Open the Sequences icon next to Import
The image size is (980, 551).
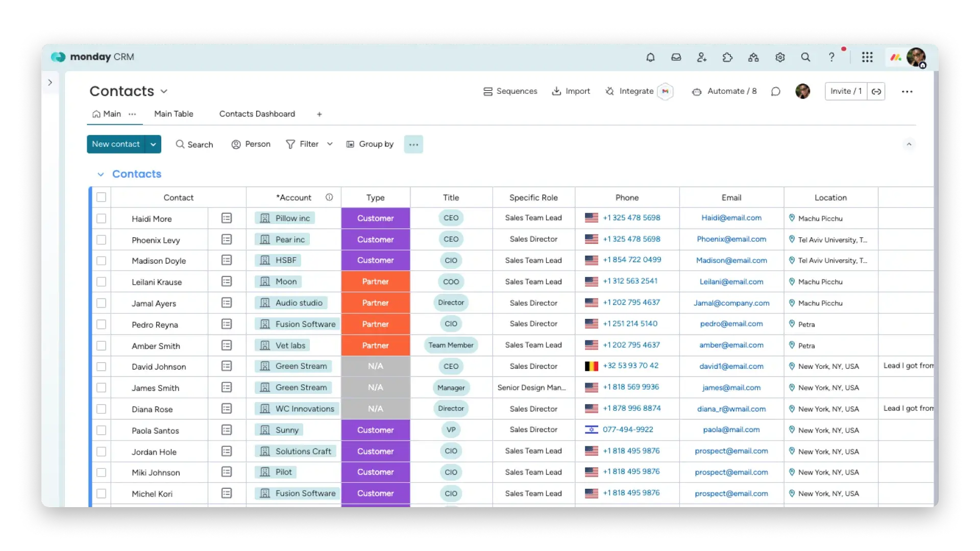click(x=487, y=91)
